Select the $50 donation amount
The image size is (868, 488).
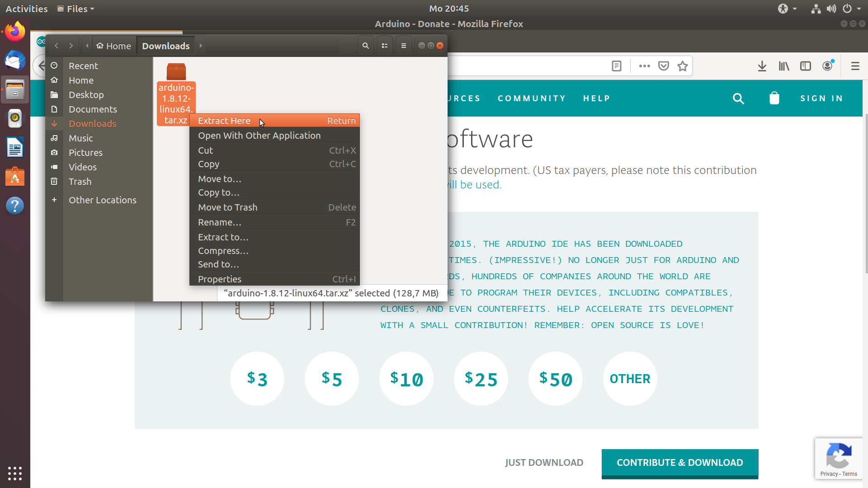coord(556,379)
